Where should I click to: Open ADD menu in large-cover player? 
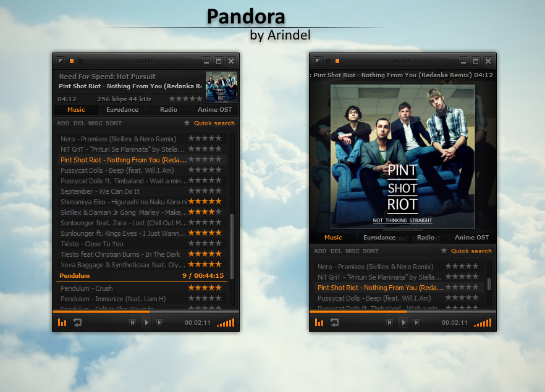coord(320,251)
